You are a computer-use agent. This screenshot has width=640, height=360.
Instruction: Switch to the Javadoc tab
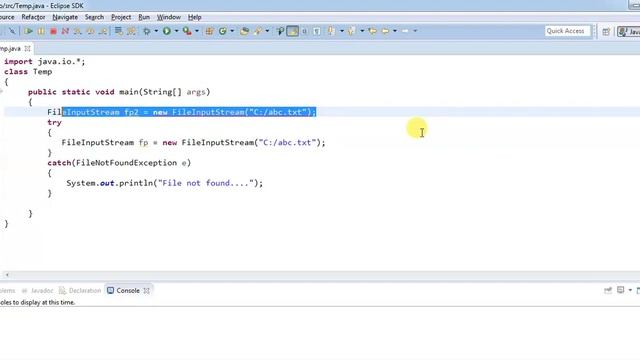click(38, 291)
